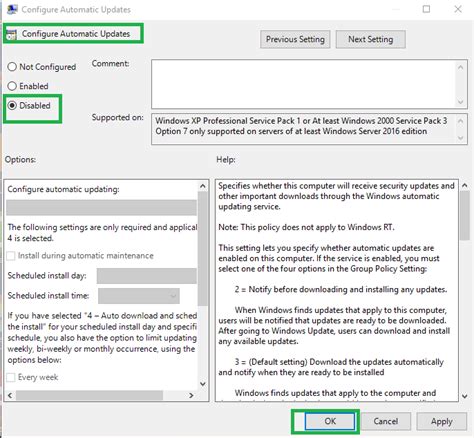
Task: Click inside the Comment text field
Action: 303,84
